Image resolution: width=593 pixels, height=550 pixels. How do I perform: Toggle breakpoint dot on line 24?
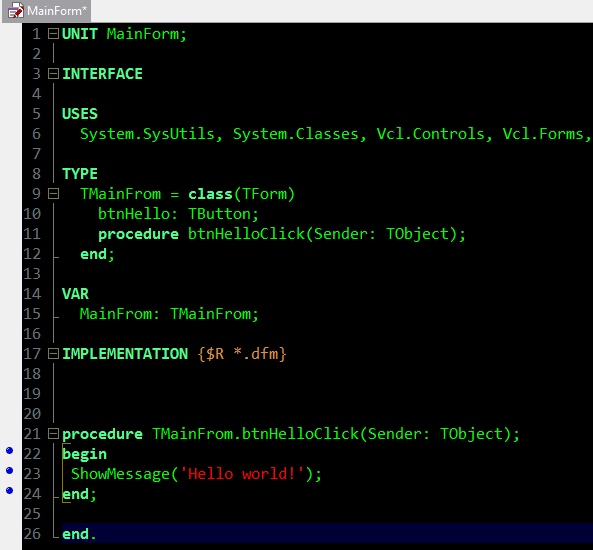9,490
